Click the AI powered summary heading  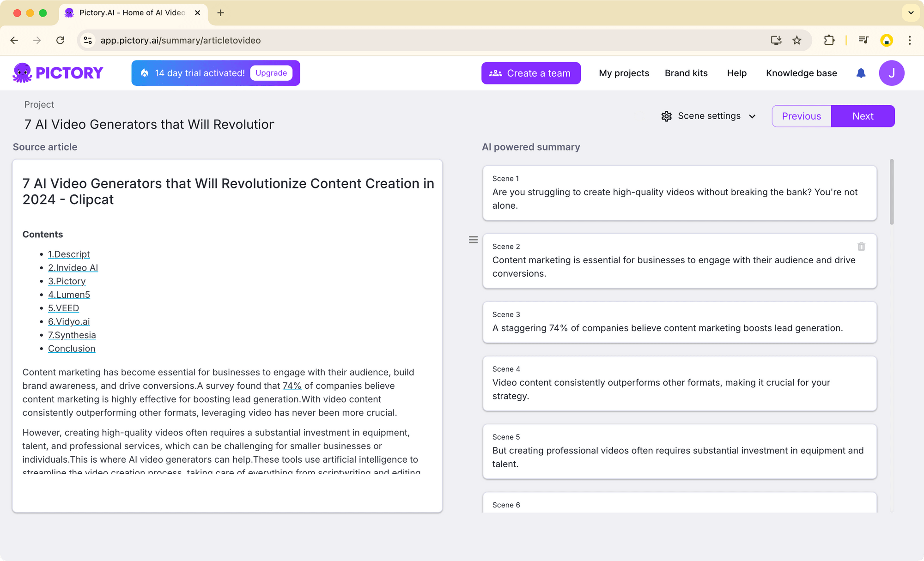point(531,147)
